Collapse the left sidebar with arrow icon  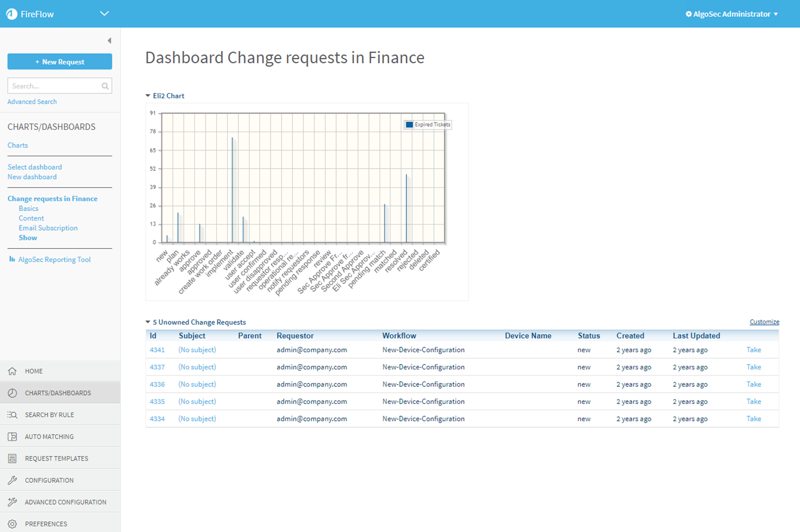pos(109,40)
